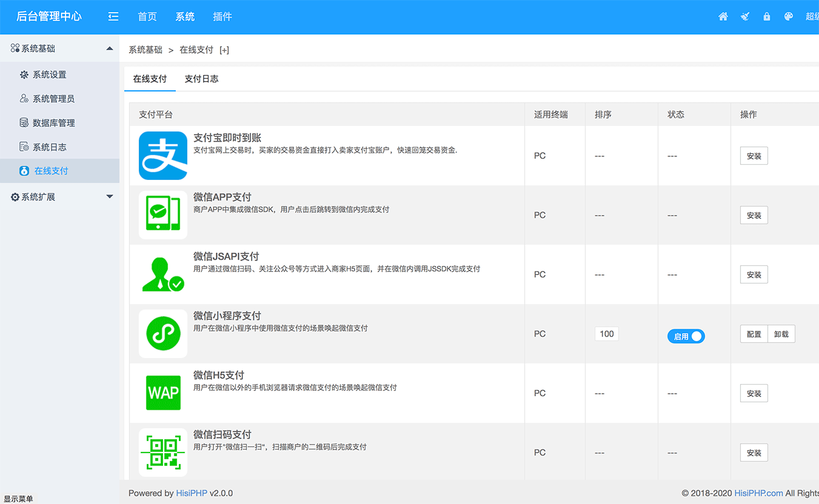Click the 系统日志 log icon

point(24,147)
